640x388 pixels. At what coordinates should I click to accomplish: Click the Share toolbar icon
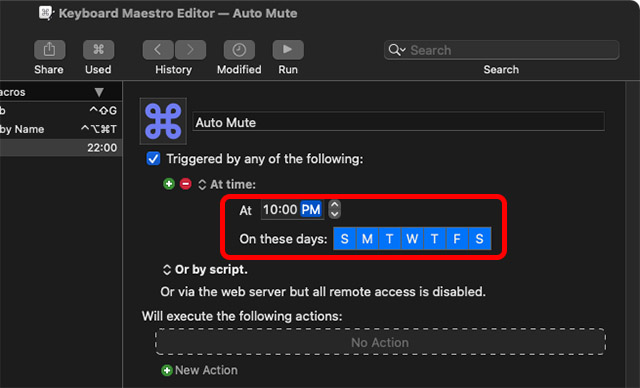(49, 50)
